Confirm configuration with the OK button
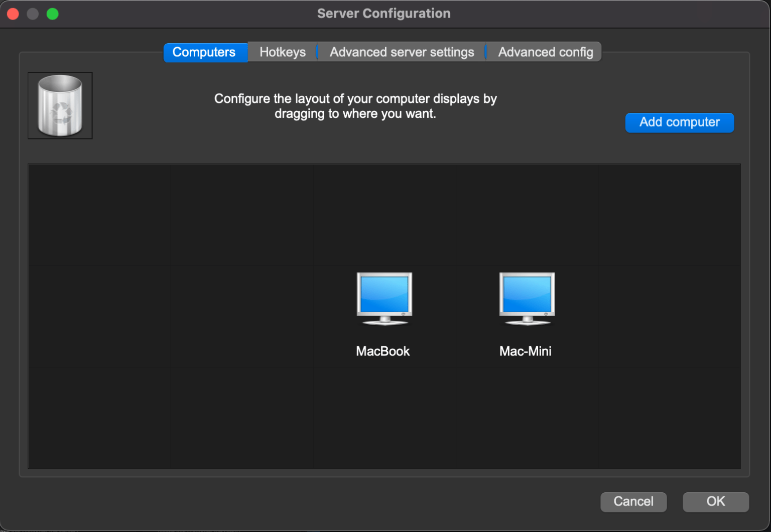Viewport: 771px width, 532px height. click(x=715, y=501)
